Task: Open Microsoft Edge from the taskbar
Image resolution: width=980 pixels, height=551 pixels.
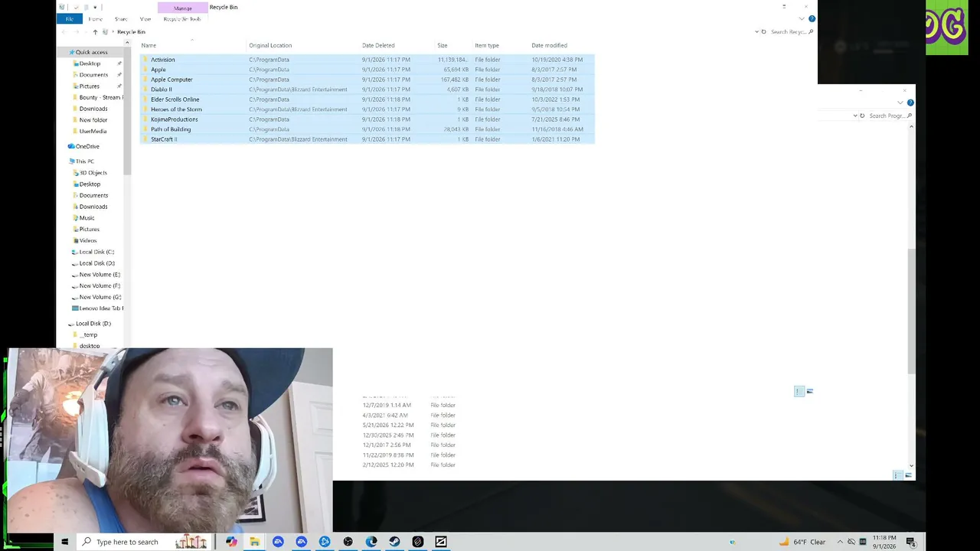Action: click(371, 542)
